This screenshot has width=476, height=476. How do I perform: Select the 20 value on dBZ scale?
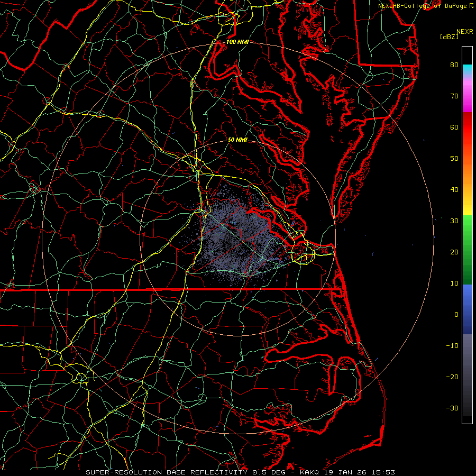pyautogui.click(x=454, y=252)
